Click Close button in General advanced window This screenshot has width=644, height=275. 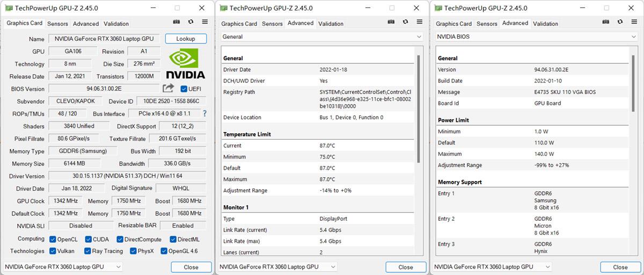click(x=406, y=267)
